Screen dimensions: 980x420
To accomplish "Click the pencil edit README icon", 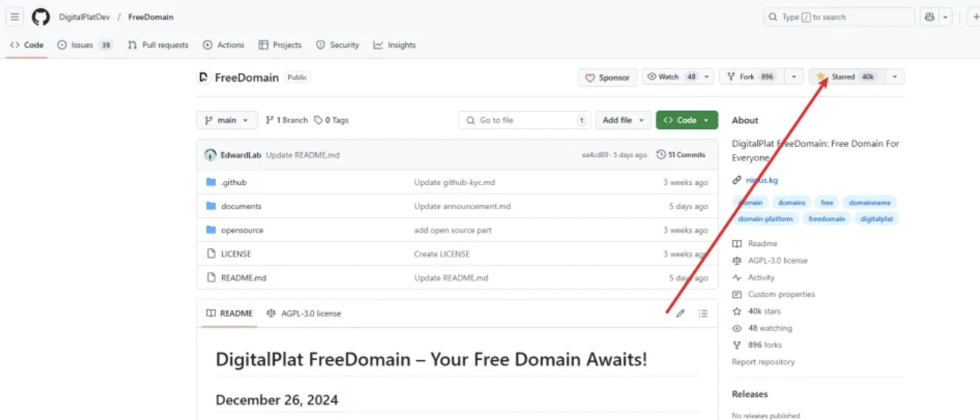I will pos(680,313).
